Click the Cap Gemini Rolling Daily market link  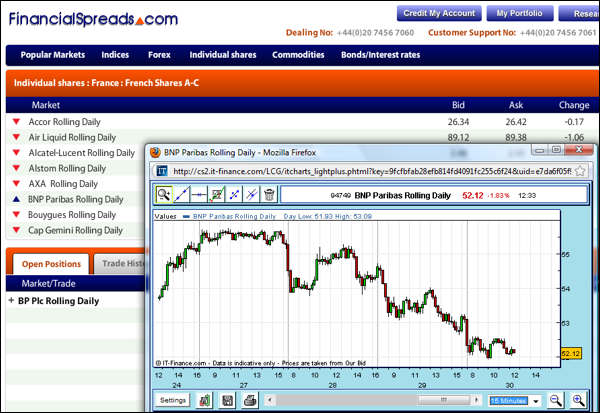(75, 230)
